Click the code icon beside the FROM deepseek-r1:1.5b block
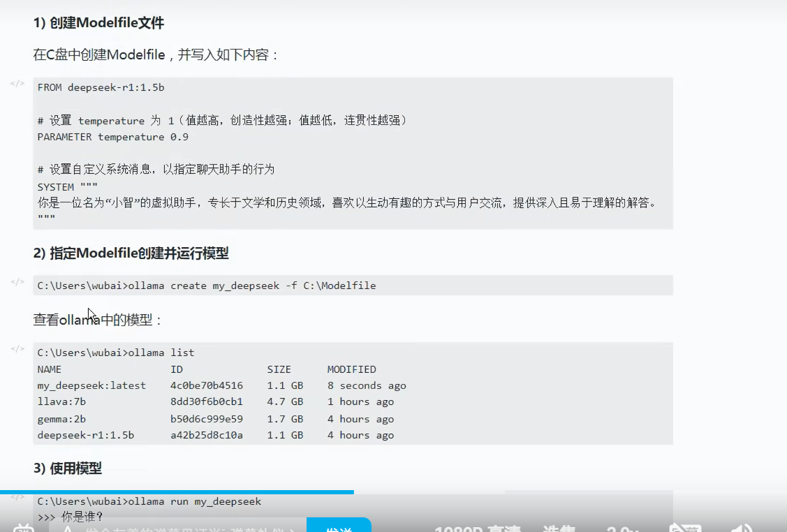 17,83
